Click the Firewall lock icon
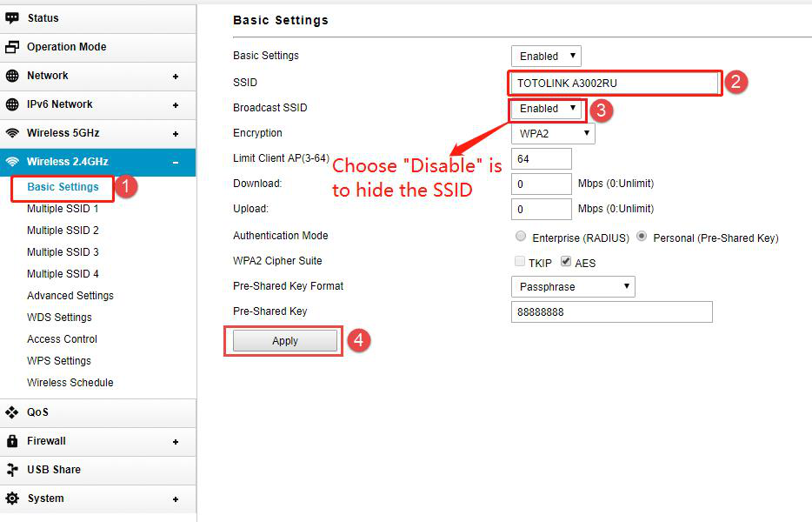Image resolution: width=812 pixels, height=522 pixels. 12,441
